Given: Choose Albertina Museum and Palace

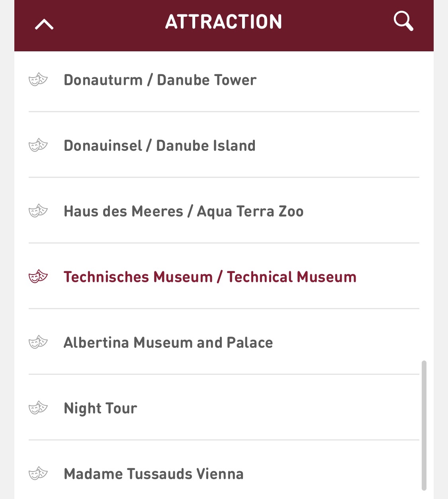Looking at the screenshot, I should 168,343.
